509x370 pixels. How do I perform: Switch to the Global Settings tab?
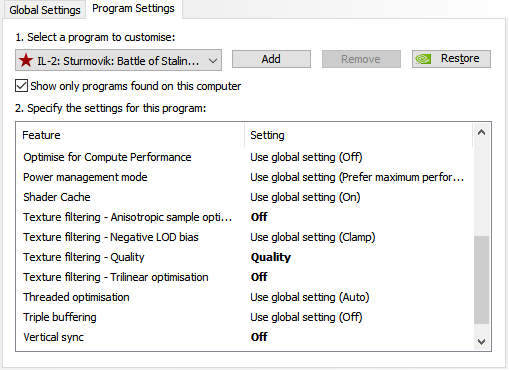45,10
